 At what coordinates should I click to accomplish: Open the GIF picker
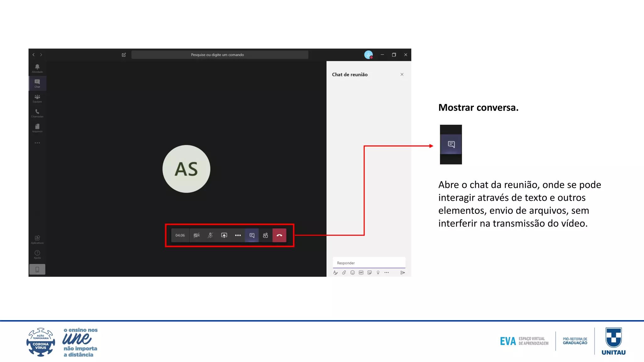[361, 273]
